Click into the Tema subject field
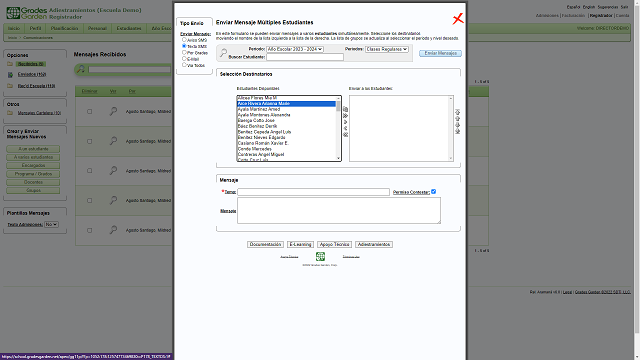Screen dimensions: 640x360 click(x=313, y=192)
